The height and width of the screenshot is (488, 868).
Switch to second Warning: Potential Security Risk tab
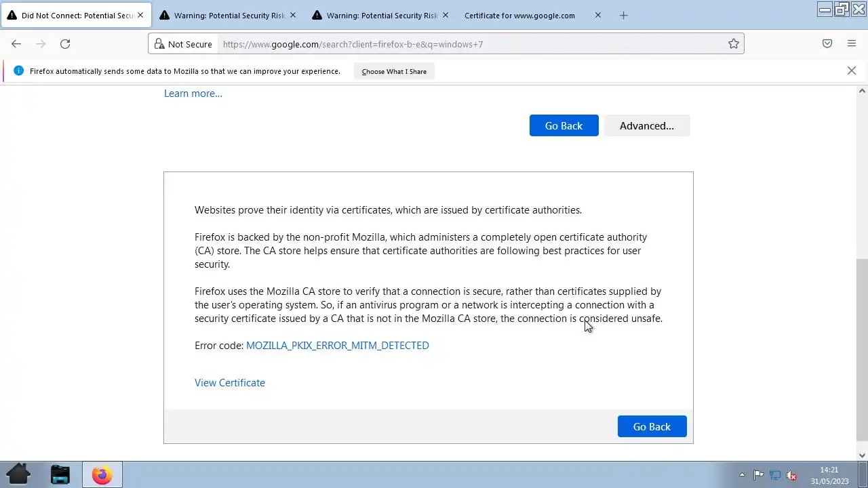229,15
